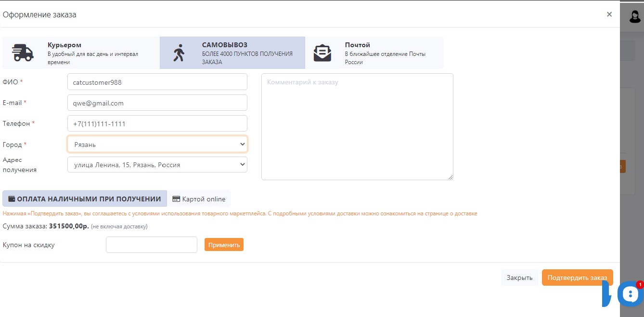The image size is (644, 317).
Task: Click the Телефон input field
Action: pos(157,123)
